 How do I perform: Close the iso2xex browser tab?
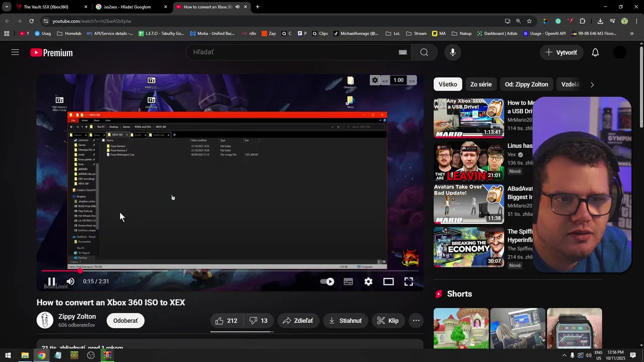coord(166,7)
